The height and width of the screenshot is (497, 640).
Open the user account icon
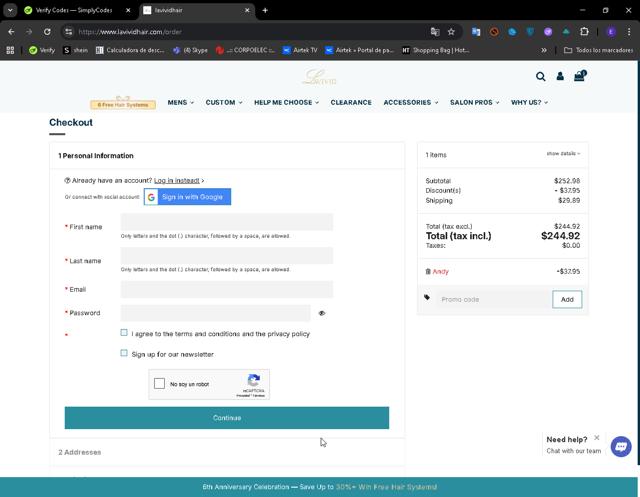pyautogui.click(x=560, y=76)
